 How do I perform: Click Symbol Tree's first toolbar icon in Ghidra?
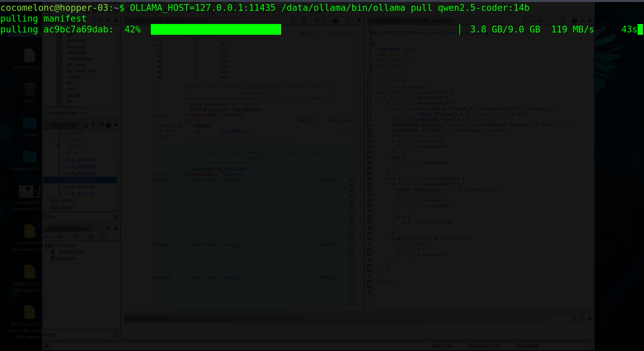(x=86, y=125)
